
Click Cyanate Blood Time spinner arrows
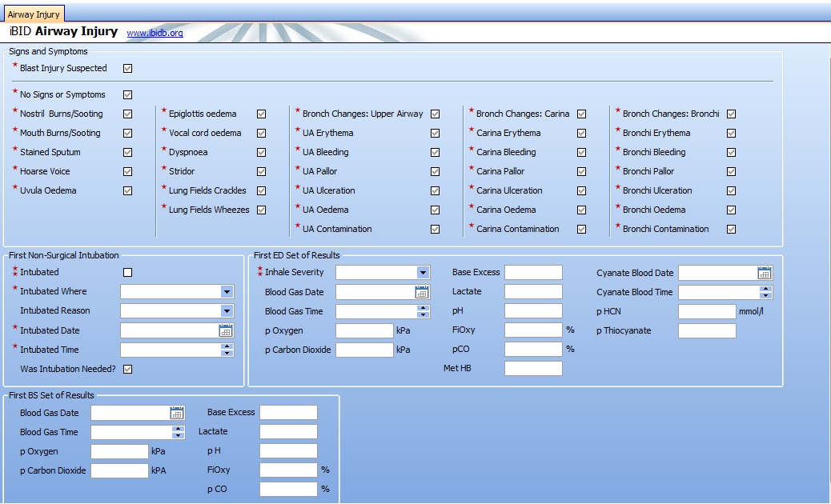click(765, 292)
